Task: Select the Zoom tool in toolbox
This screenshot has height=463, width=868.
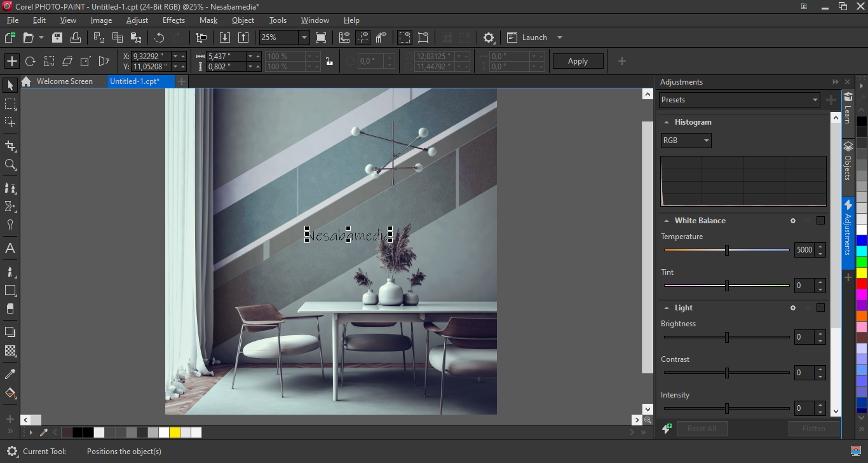Action: 10,165
